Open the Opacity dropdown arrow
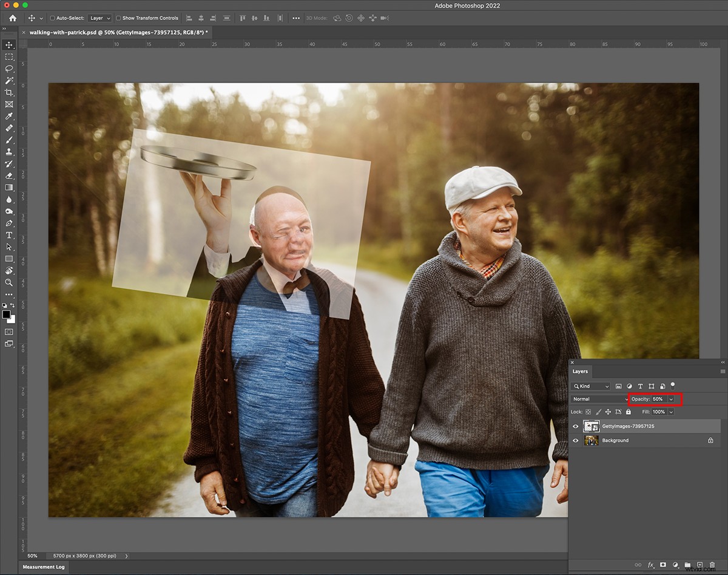 tap(671, 399)
